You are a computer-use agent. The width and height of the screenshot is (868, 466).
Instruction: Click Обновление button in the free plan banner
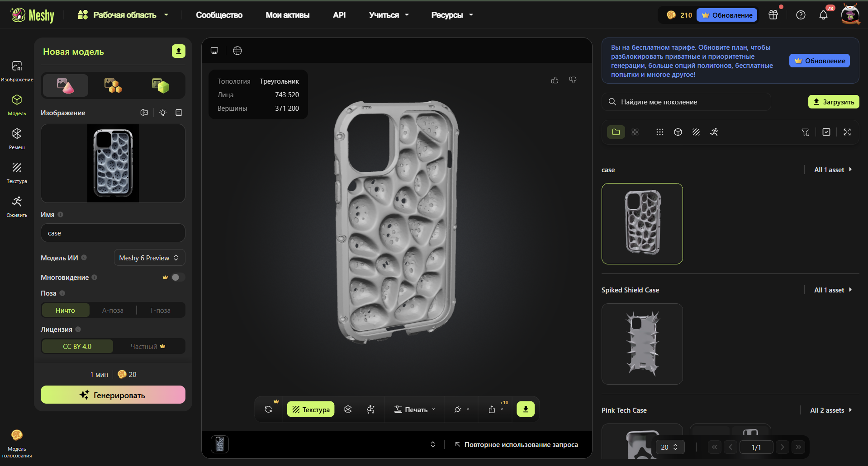820,61
